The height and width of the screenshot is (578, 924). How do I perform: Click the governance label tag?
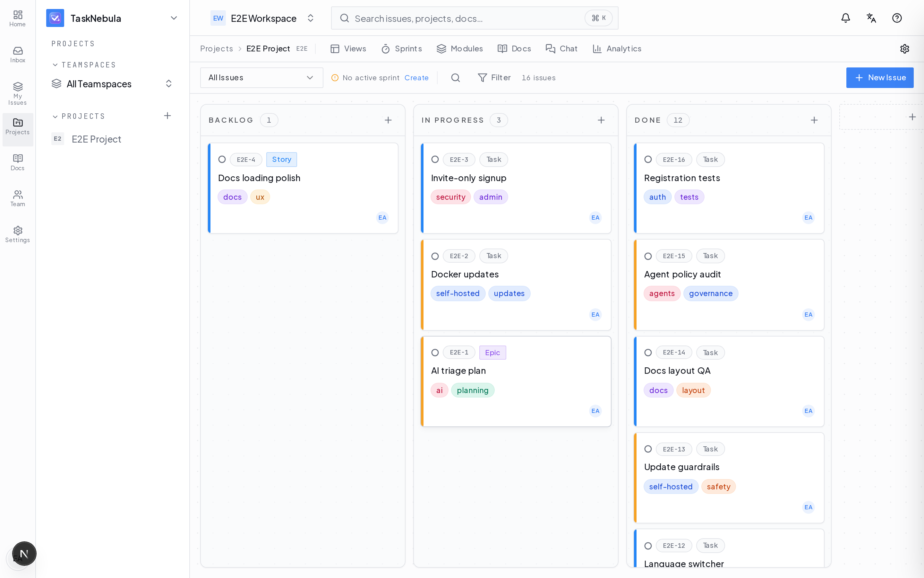711,293
